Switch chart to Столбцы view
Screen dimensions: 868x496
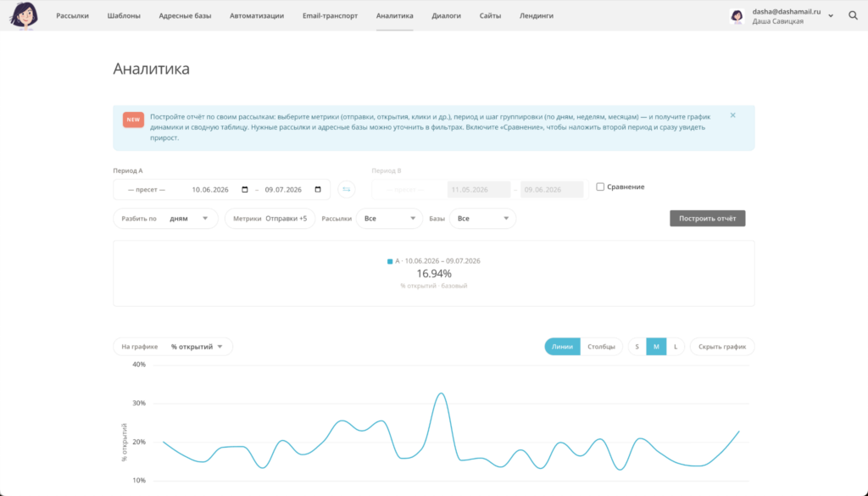click(601, 347)
